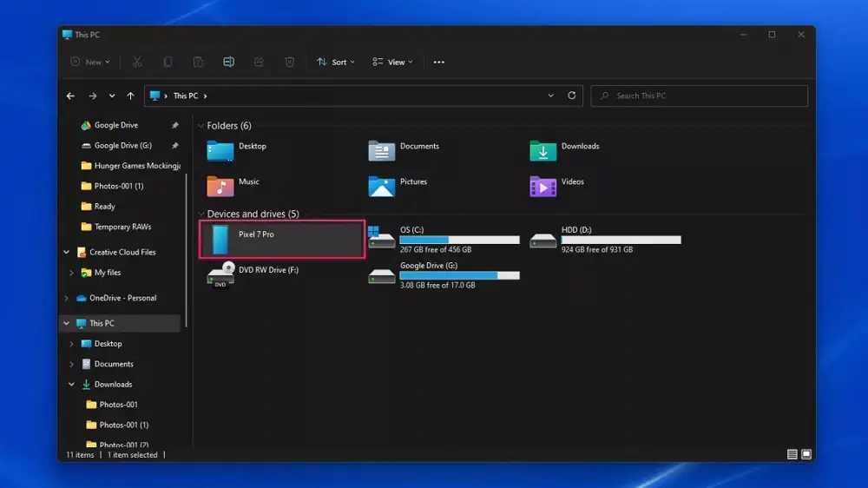Click the OS (C:) drive storage bar
The image size is (868, 488).
pyautogui.click(x=459, y=240)
